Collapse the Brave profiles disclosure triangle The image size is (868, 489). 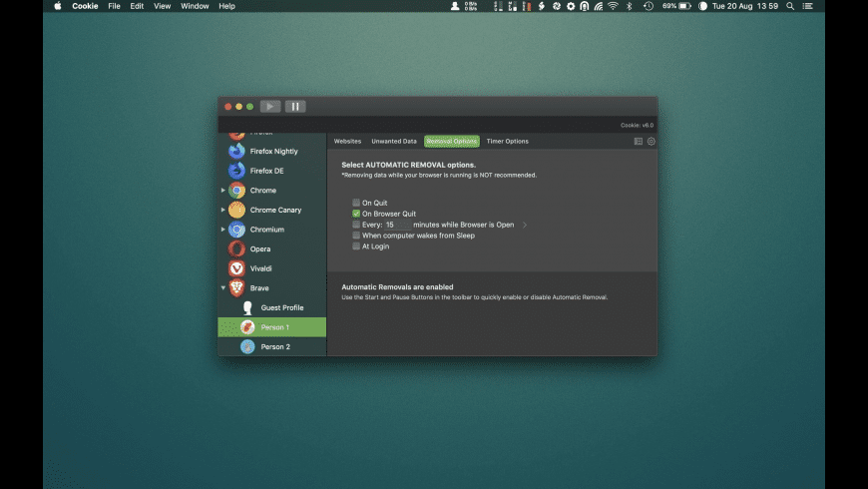(223, 288)
